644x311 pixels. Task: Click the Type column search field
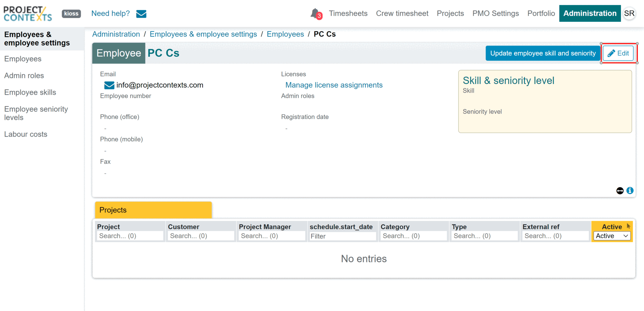tap(484, 236)
